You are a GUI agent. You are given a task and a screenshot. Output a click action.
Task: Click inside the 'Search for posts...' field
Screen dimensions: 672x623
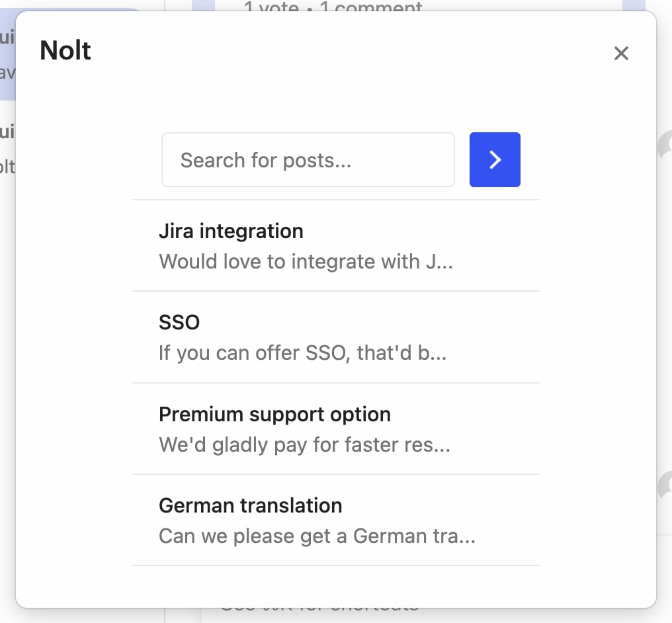308,159
